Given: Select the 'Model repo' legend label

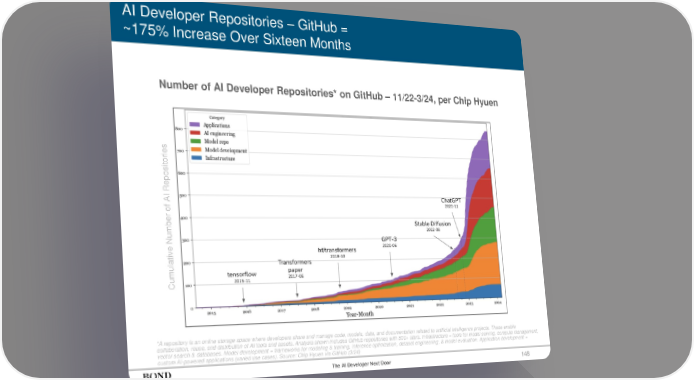Looking at the screenshot, I should point(216,142).
